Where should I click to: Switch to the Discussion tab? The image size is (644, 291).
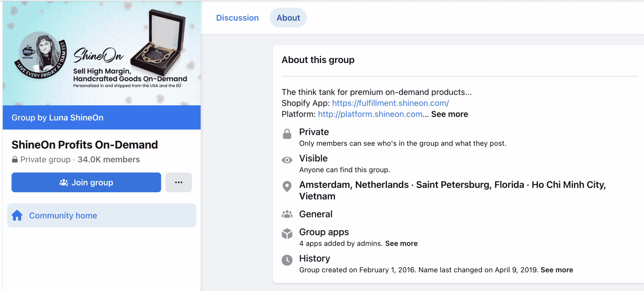[x=237, y=18]
